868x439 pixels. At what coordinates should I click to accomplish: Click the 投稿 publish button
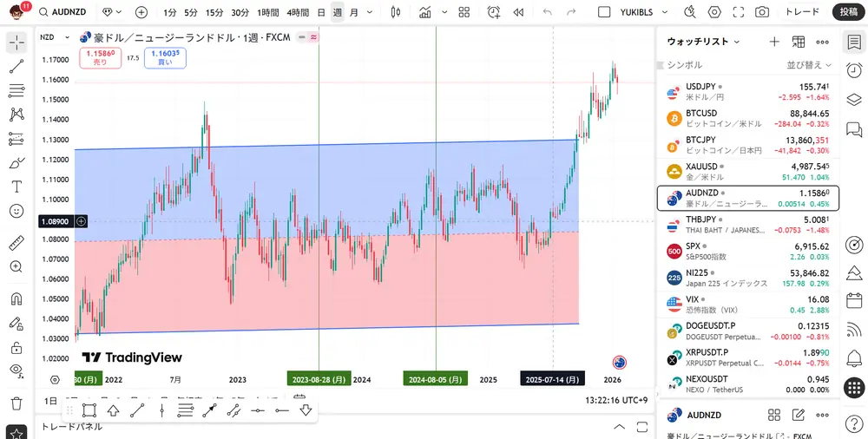click(849, 12)
